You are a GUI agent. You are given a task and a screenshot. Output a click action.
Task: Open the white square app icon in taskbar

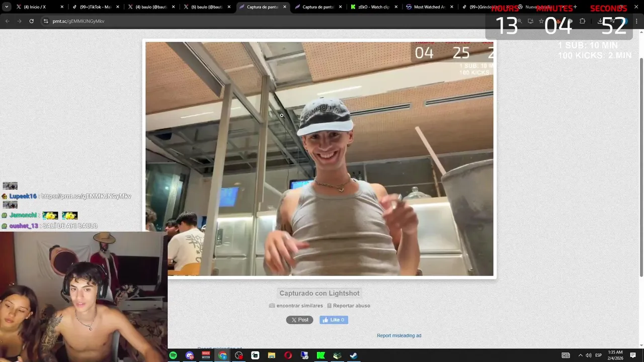255,355
